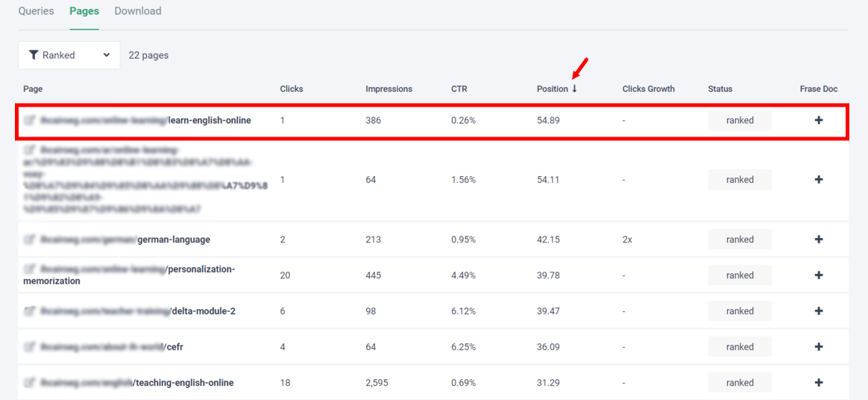
Task: Click the position value 39.47
Action: click(548, 311)
